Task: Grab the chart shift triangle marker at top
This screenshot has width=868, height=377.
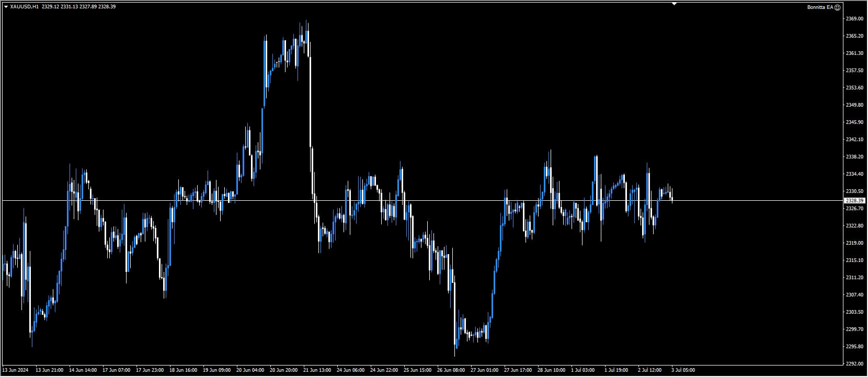Action: (674, 4)
